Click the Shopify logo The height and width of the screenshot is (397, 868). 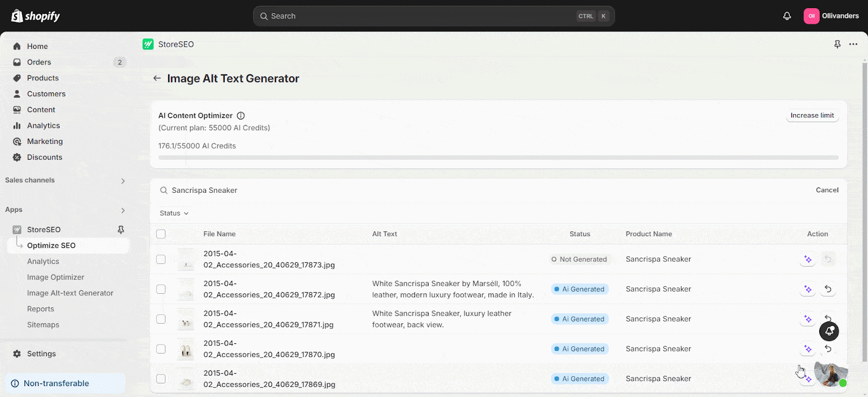pyautogui.click(x=36, y=16)
